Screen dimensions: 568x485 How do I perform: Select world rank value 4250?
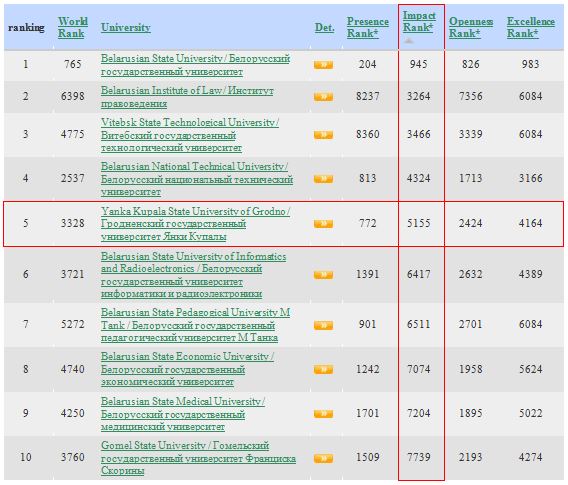click(73, 413)
